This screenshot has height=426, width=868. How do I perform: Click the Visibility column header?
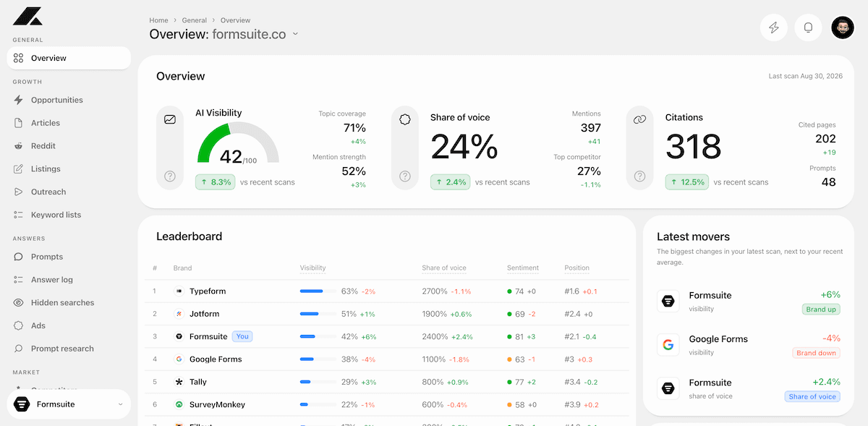(x=312, y=268)
